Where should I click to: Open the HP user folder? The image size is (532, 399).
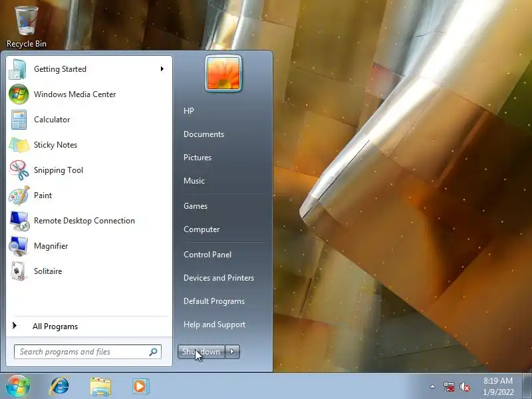189,111
